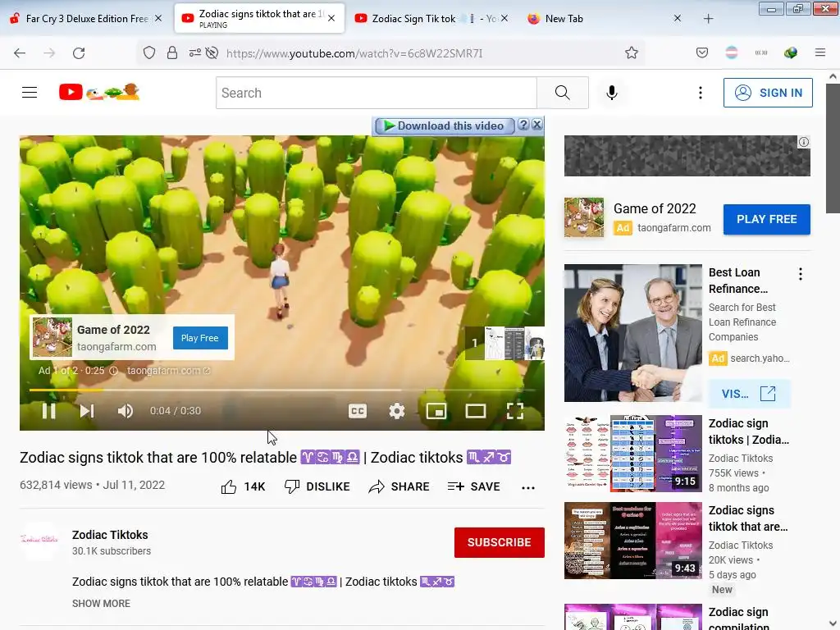Viewport: 840px width, 630px height.
Task: Toggle closed captions CC button
Action: pos(358,411)
